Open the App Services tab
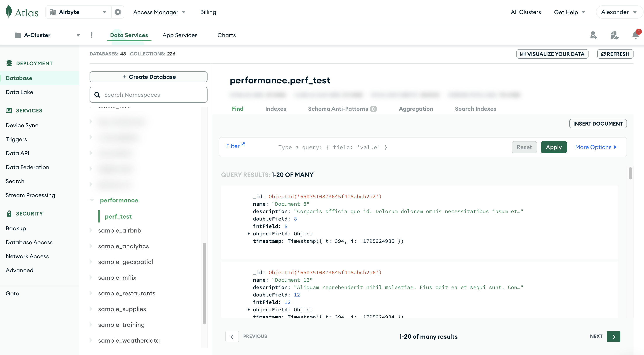The width and height of the screenshot is (644, 355). coord(180,35)
